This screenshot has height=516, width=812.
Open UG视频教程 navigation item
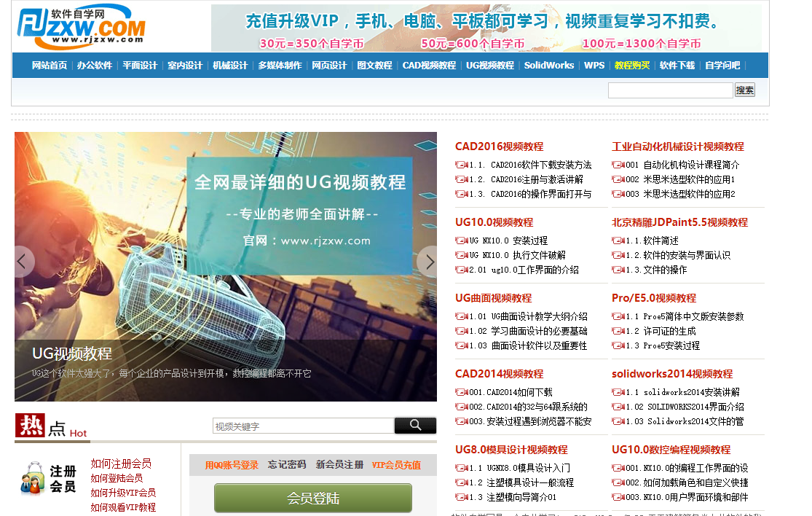click(490, 66)
